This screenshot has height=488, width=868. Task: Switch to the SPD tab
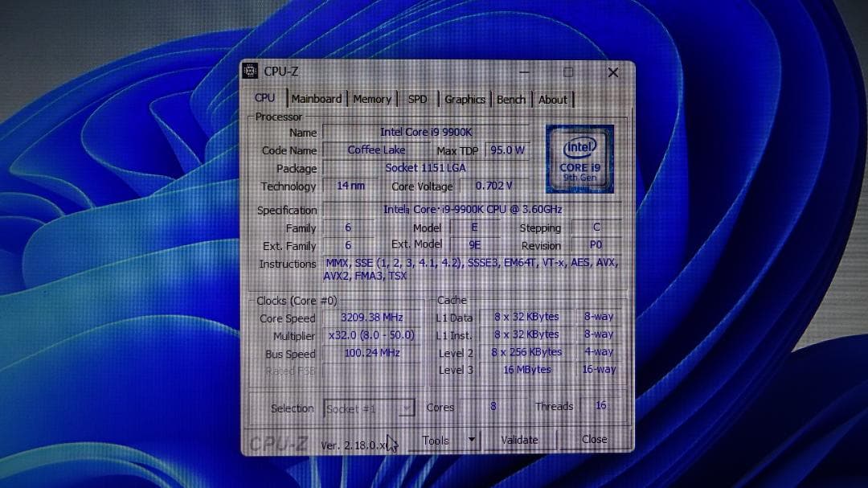(417, 100)
